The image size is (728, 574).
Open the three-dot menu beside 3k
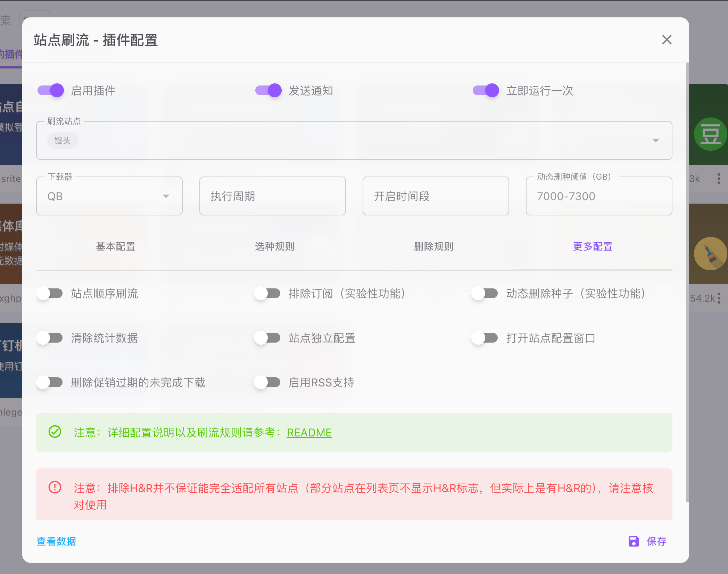pyautogui.click(x=719, y=179)
